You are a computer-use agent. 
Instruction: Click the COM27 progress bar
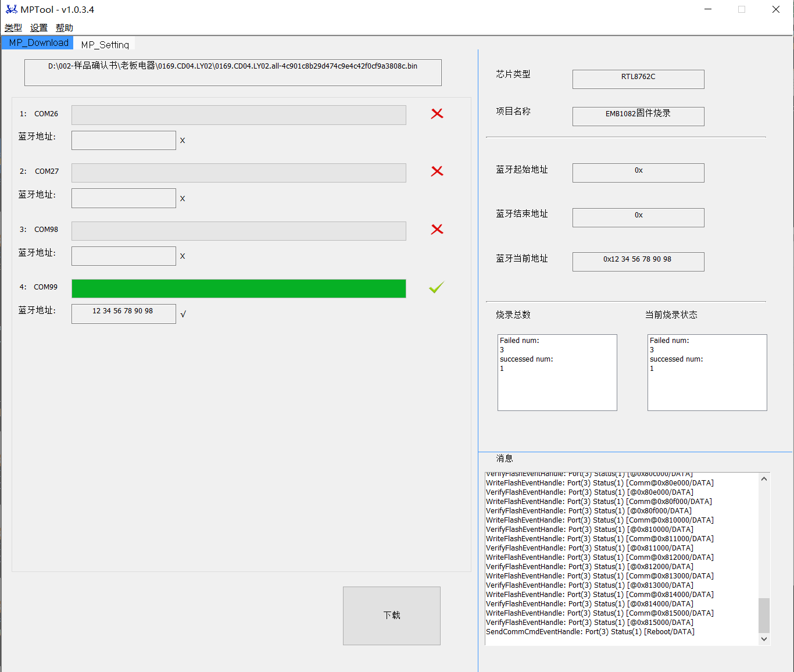point(239,173)
